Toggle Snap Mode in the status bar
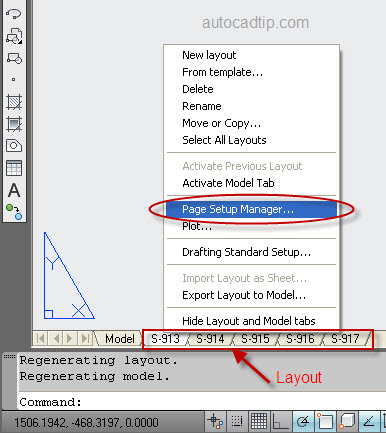The image size is (386, 433). (237, 421)
